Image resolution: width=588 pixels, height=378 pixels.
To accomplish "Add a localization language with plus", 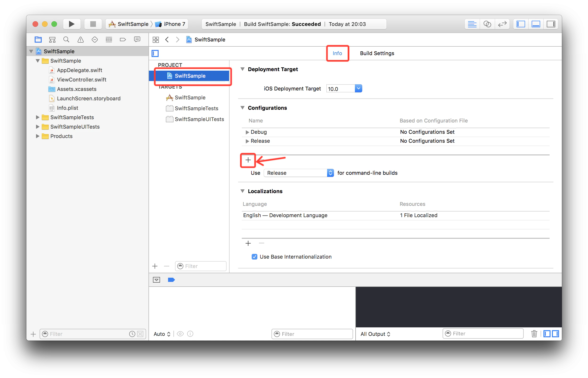I will [248, 243].
